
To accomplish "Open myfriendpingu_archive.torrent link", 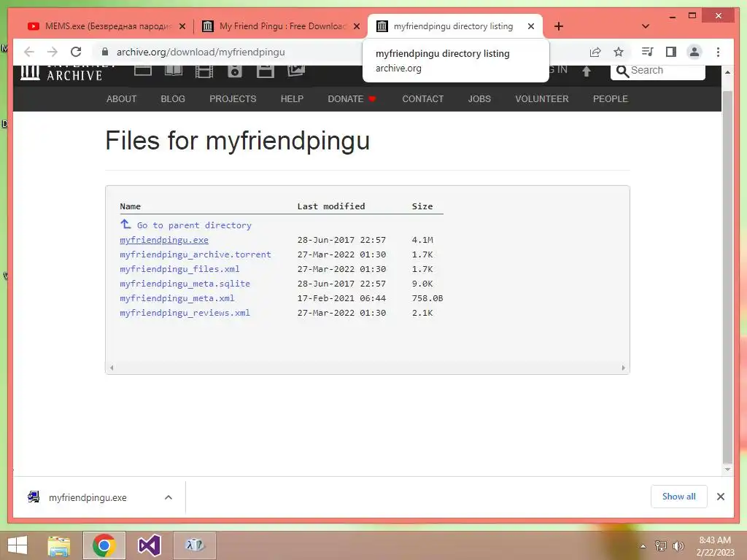I will pyautogui.click(x=196, y=254).
